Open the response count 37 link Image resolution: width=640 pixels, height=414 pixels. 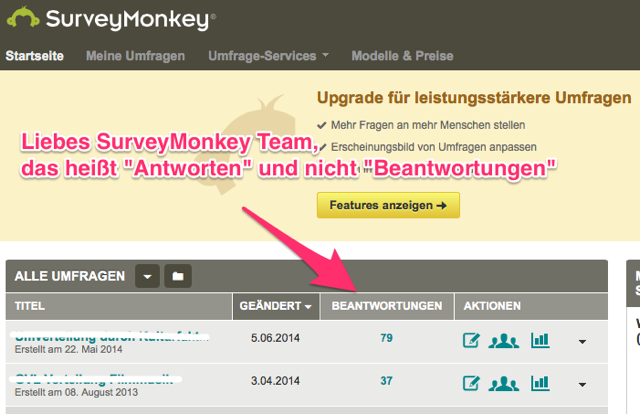pos(387,381)
